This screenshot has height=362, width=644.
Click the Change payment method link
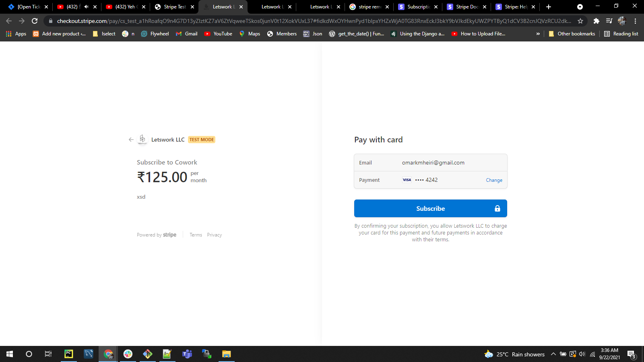click(x=494, y=180)
